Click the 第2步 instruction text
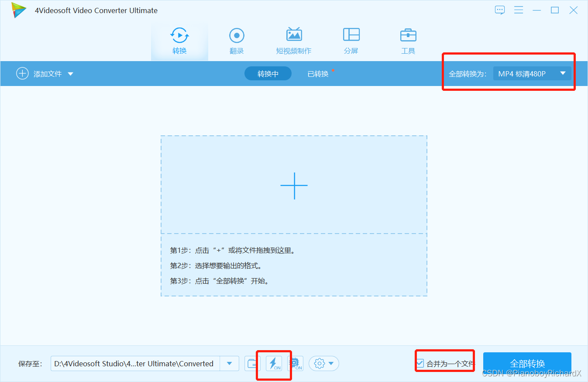The image size is (588, 382). click(216, 266)
